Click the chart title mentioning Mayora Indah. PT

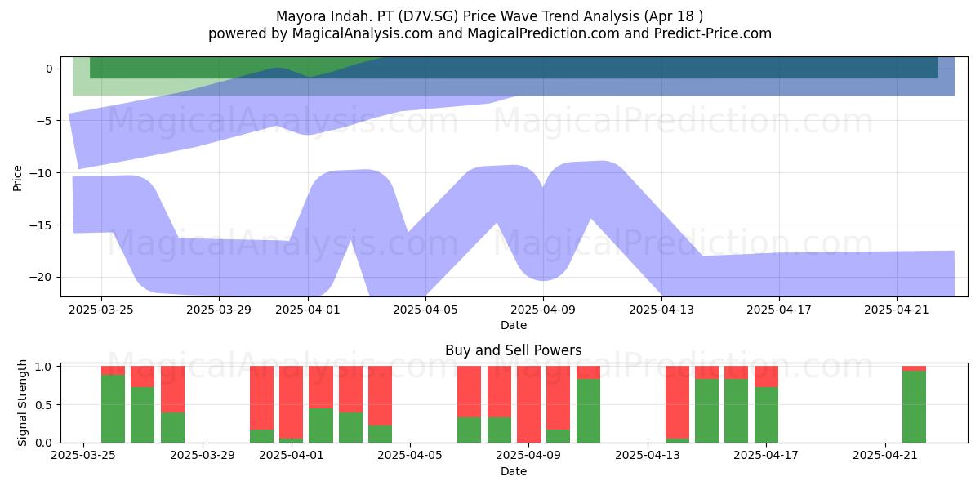(490, 16)
